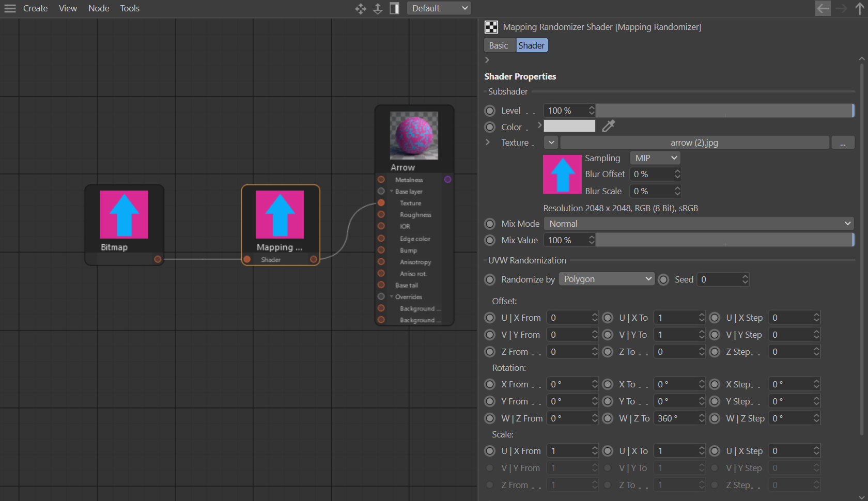Open the Create menu
868x501 pixels.
[35, 8]
